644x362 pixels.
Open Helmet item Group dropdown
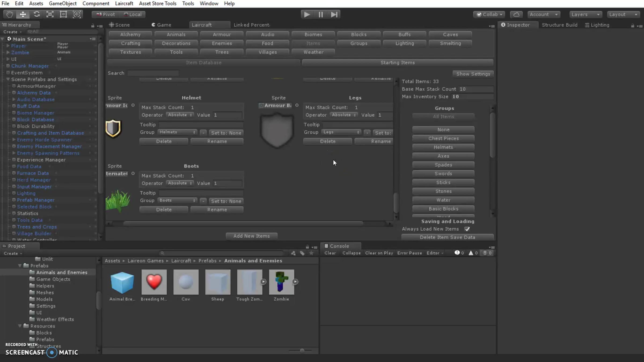[x=177, y=132]
